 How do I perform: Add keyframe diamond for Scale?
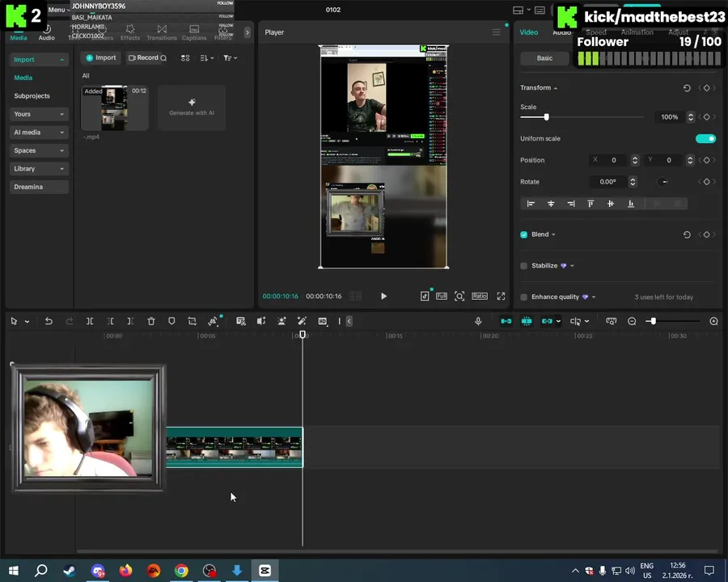[707, 117]
